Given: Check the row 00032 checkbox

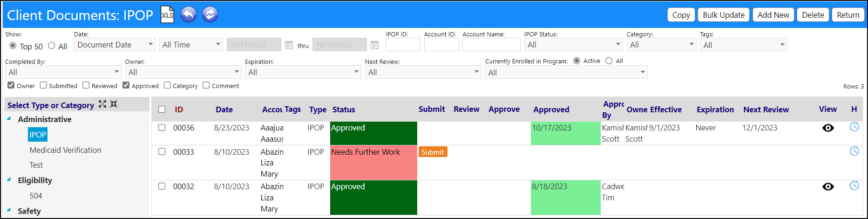Looking at the screenshot, I should pyautogui.click(x=162, y=186).
